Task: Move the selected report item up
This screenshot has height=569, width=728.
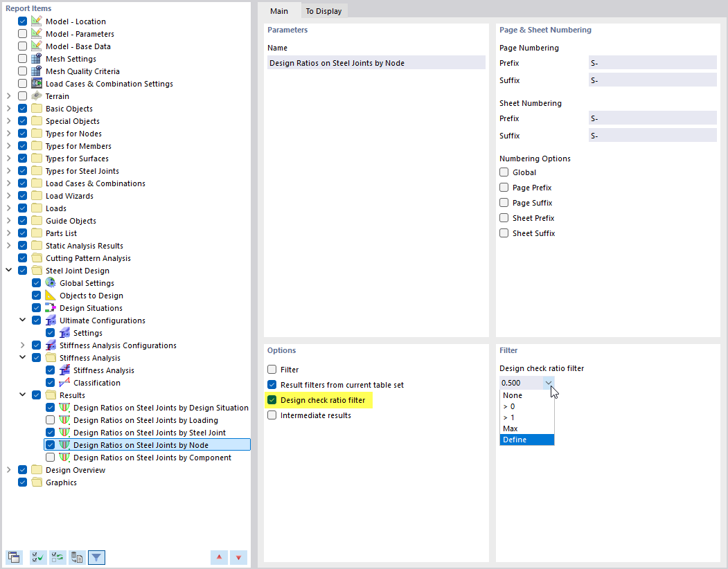Action: click(219, 557)
